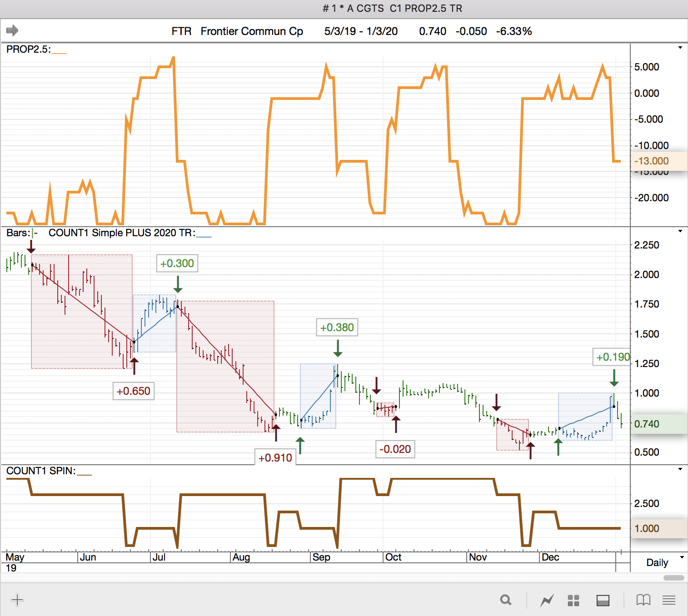
Task: Click the +0.650 trade profit label
Action: pyautogui.click(x=134, y=391)
